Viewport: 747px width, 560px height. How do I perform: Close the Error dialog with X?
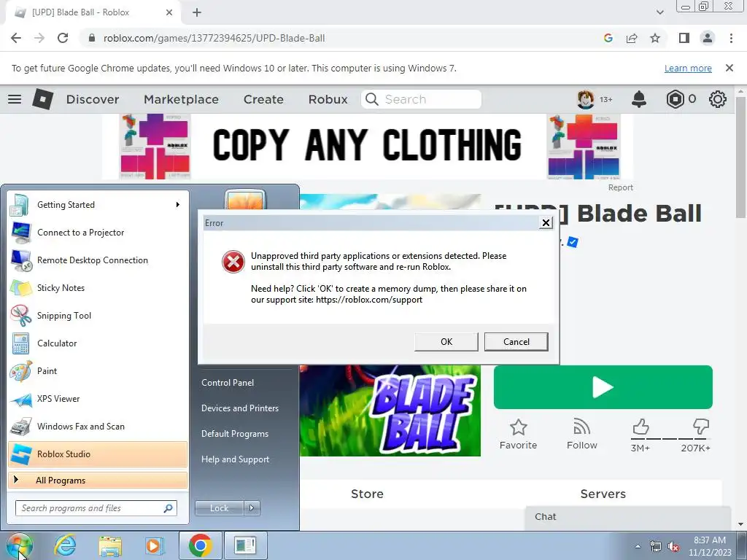click(546, 223)
